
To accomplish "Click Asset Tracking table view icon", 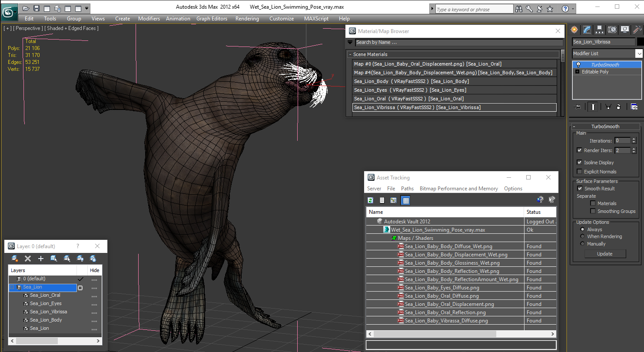I will pos(405,200).
